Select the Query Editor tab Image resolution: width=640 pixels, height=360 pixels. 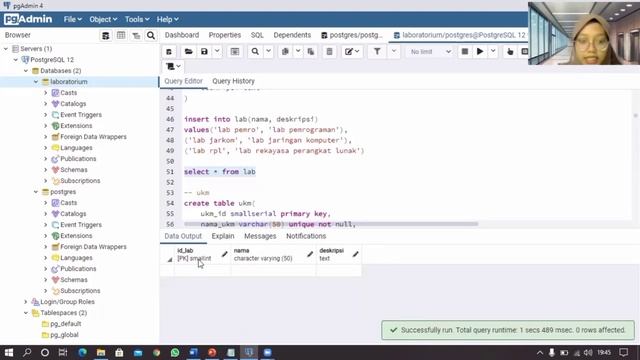(183, 81)
